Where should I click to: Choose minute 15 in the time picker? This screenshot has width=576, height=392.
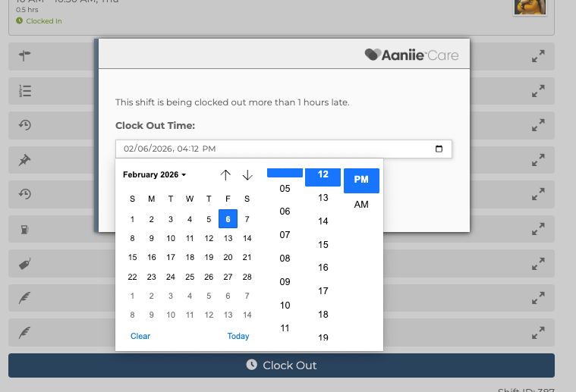[x=323, y=245]
